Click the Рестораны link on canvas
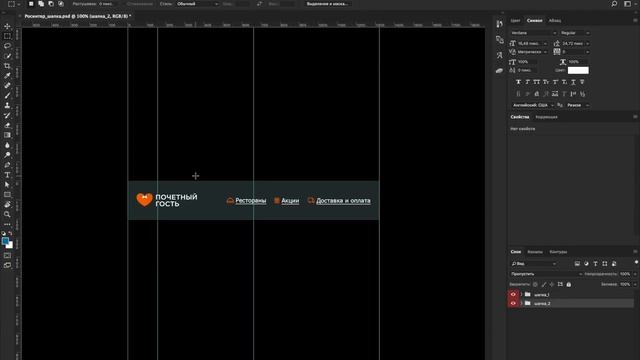 coord(251,200)
